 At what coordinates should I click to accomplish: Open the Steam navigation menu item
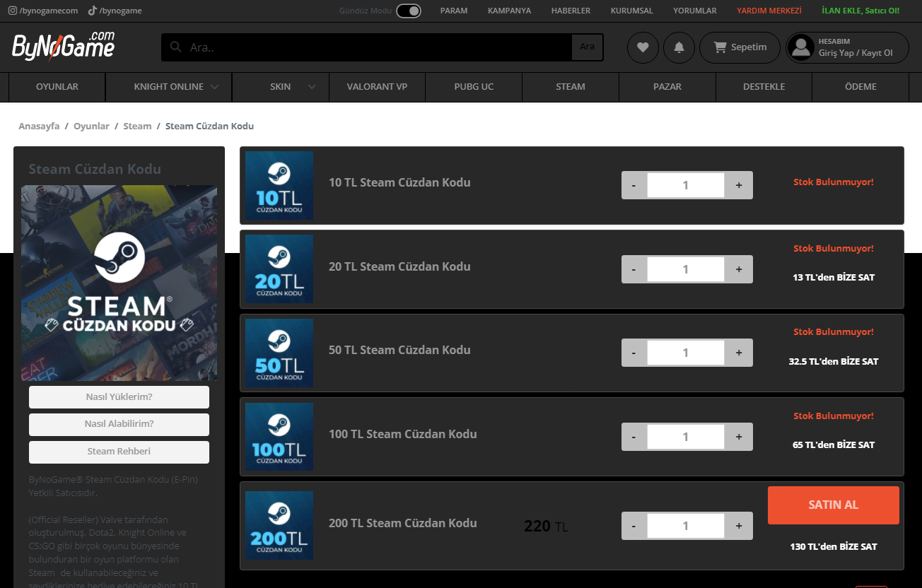click(571, 87)
